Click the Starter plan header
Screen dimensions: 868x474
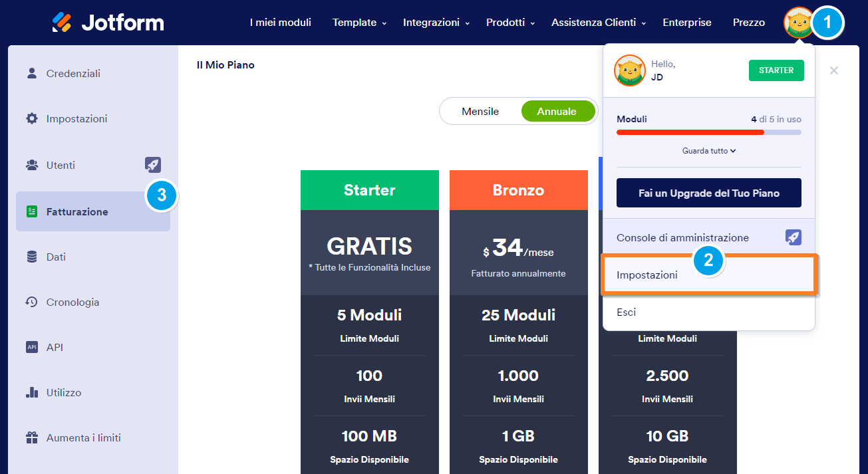pyautogui.click(x=370, y=190)
